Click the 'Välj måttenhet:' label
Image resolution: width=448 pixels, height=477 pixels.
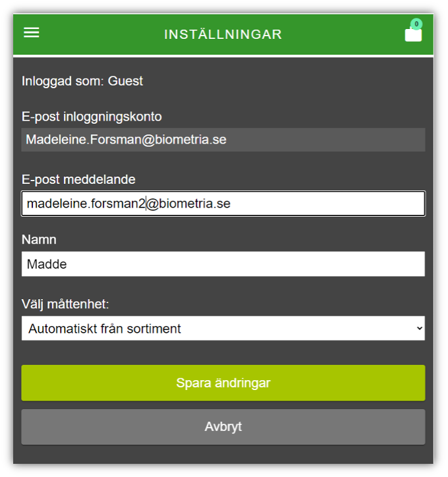coord(65,304)
